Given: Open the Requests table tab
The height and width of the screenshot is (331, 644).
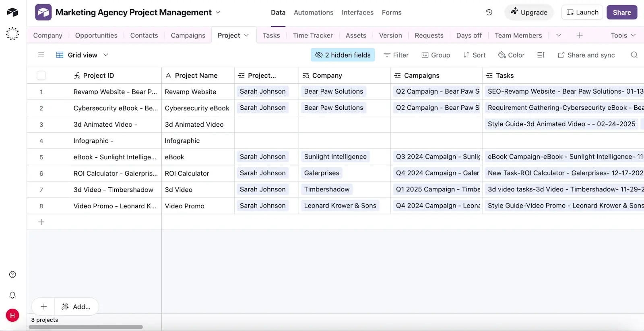Looking at the screenshot, I should [x=429, y=35].
